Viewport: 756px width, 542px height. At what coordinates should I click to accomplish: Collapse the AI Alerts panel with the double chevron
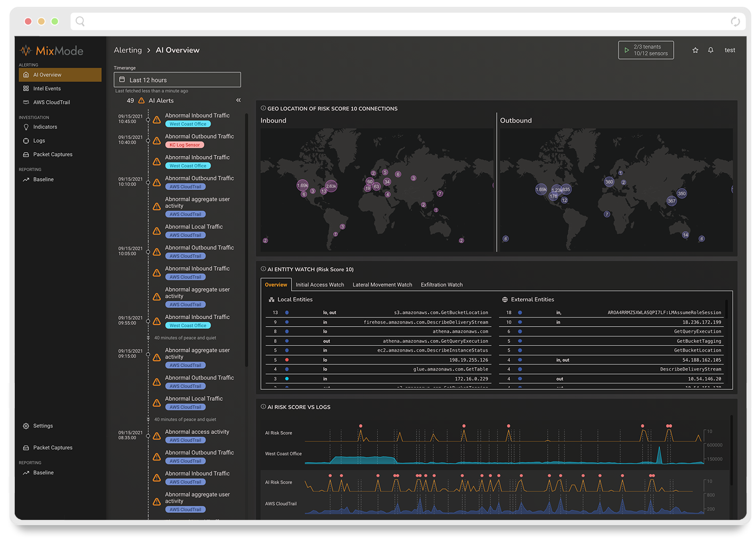pyautogui.click(x=238, y=100)
